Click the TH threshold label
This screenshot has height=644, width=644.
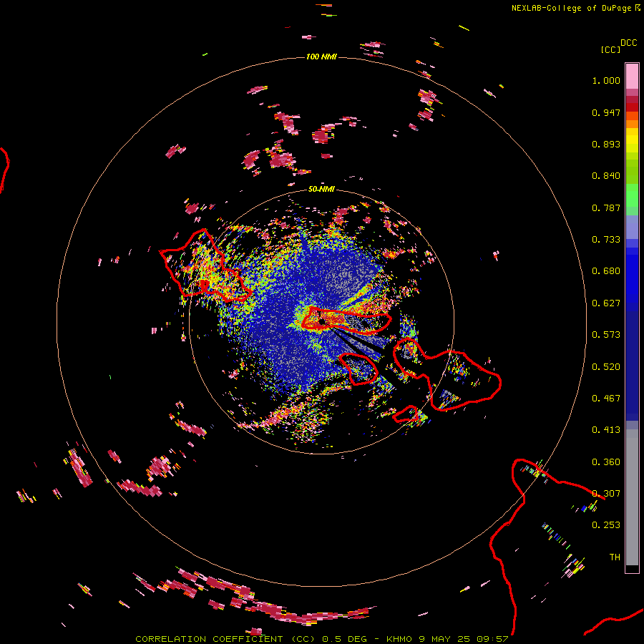[x=615, y=557]
